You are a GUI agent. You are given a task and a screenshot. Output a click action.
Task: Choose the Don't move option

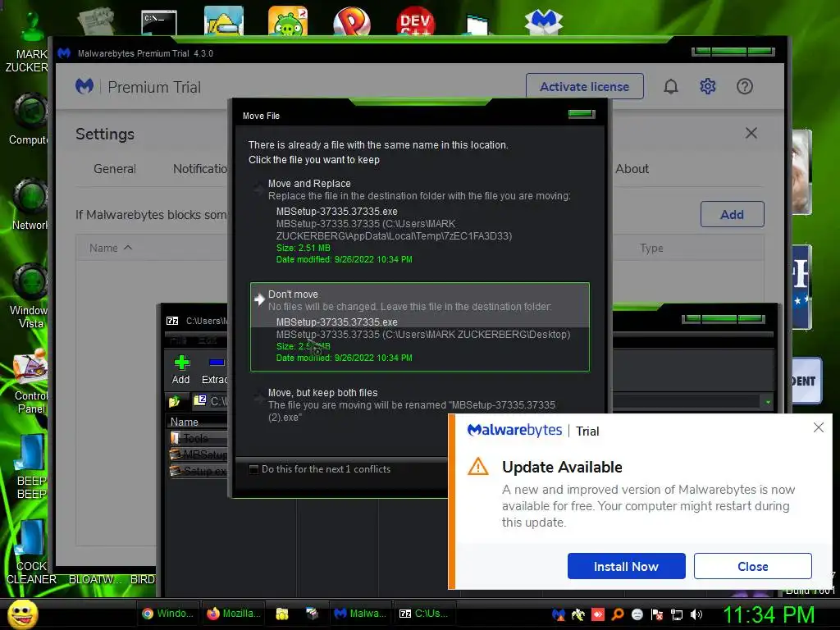click(420, 326)
